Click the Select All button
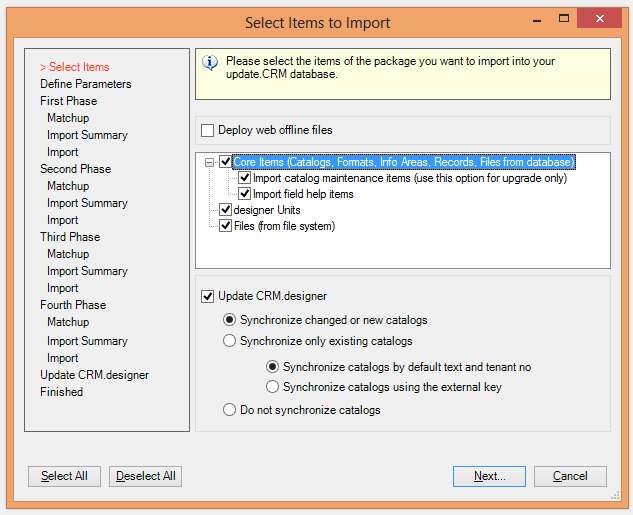The image size is (633, 515). coord(64,476)
